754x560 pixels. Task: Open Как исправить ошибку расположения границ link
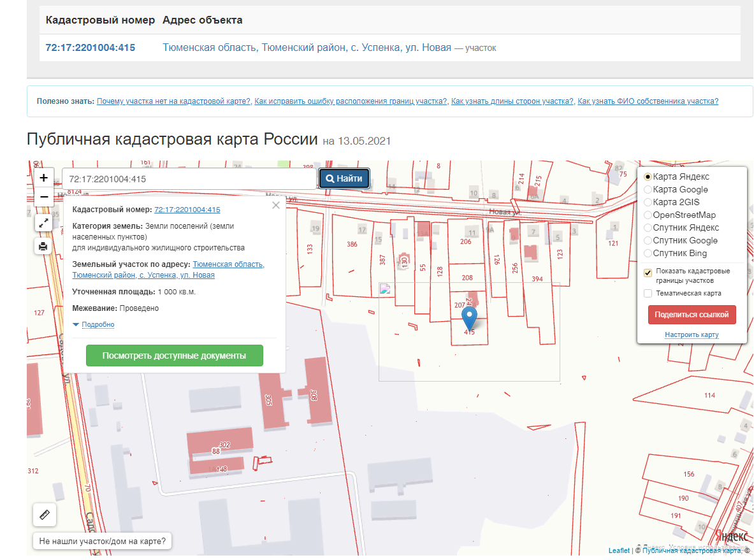tap(351, 101)
